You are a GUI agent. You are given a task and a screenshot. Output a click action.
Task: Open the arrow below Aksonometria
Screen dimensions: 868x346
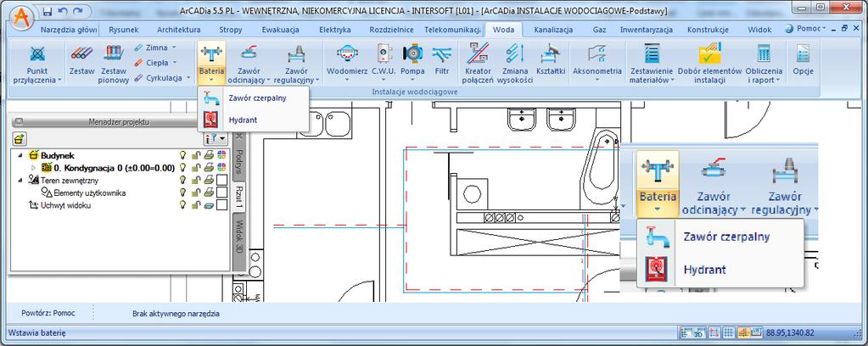[596, 81]
